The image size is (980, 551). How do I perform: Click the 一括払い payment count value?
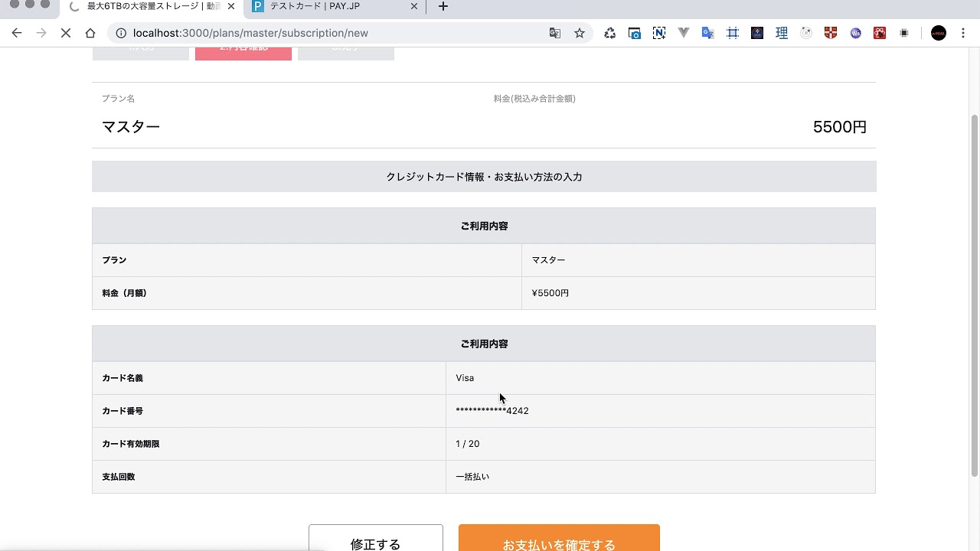click(472, 477)
